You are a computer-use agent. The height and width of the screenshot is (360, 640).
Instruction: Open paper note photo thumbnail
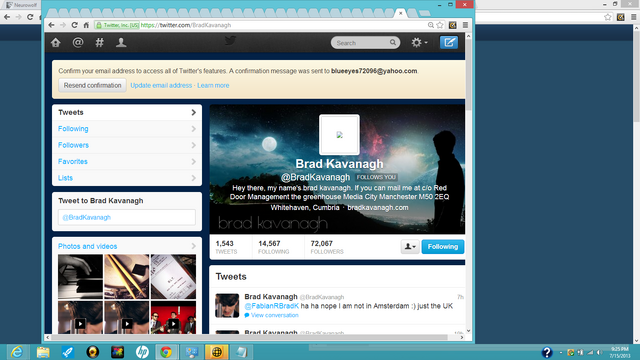173,276
